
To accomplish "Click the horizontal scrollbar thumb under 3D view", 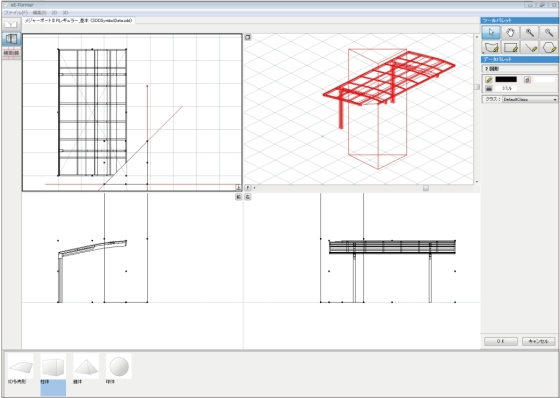I will [426, 188].
